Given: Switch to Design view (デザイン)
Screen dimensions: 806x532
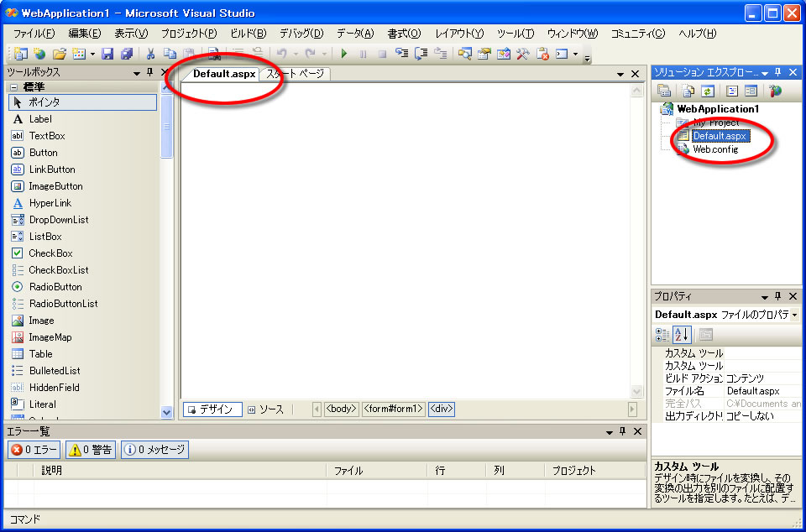Looking at the screenshot, I should [212, 409].
